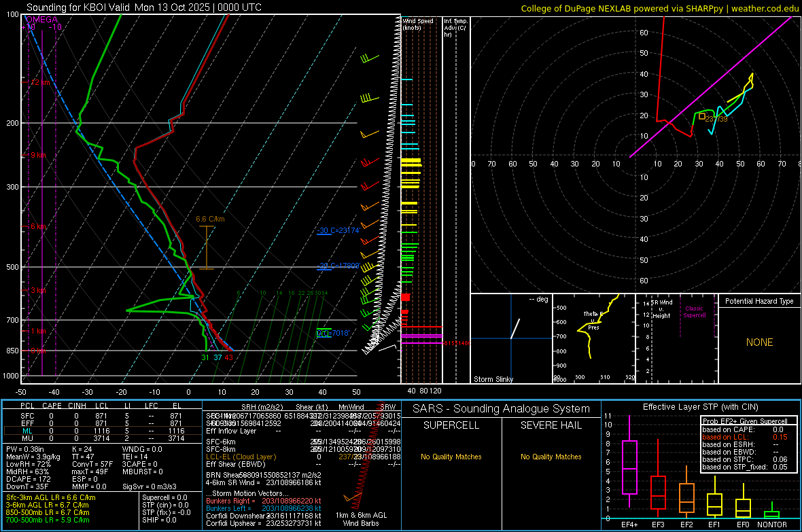Click the PW = 0.38in value
Image resolution: width=802 pixels, height=532 pixels.
click(25, 449)
